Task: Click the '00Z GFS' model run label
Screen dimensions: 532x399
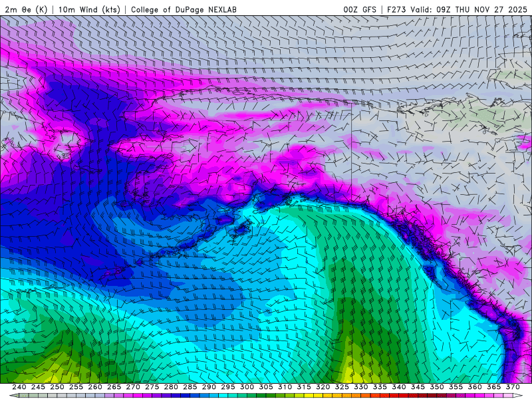Action: pos(360,9)
